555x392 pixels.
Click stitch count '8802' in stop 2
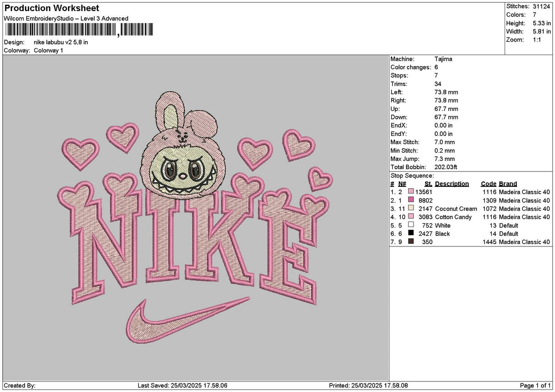click(x=425, y=201)
